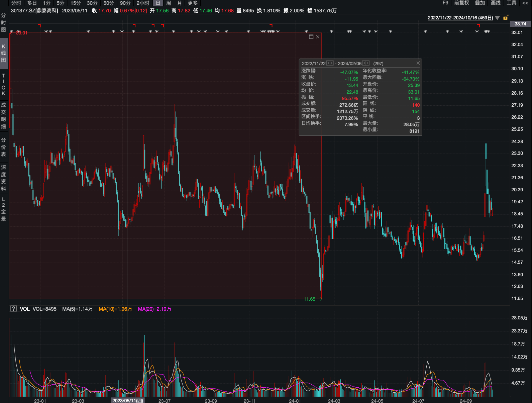Select the 5分 period tab

click(x=60, y=3)
